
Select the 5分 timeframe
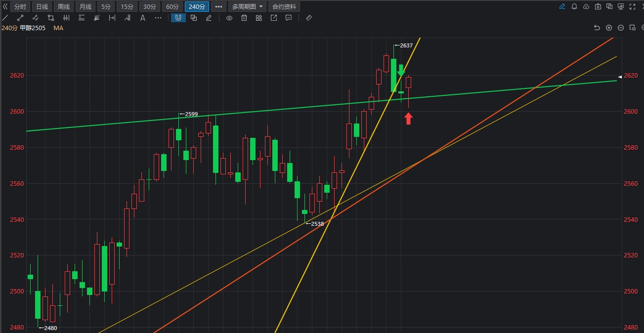pos(106,7)
